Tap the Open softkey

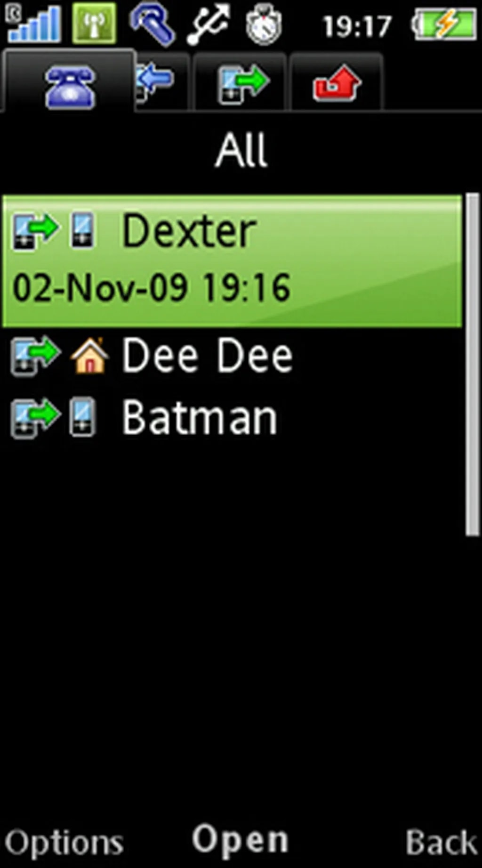coord(240,840)
